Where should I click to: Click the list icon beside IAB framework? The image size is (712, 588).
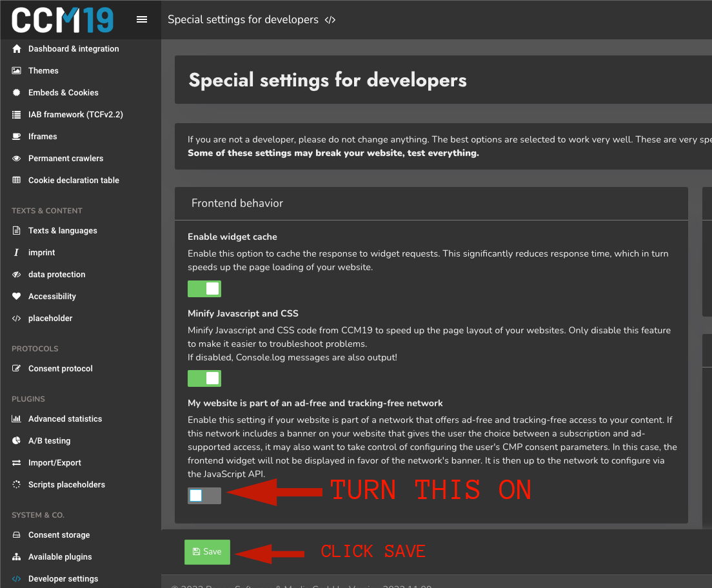[x=16, y=114]
